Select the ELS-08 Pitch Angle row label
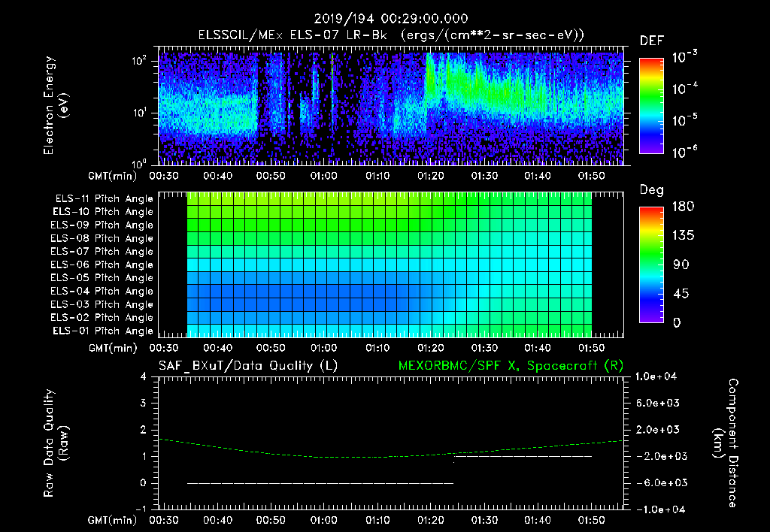The image size is (770, 532). pyautogui.click(x=102, y=238)
